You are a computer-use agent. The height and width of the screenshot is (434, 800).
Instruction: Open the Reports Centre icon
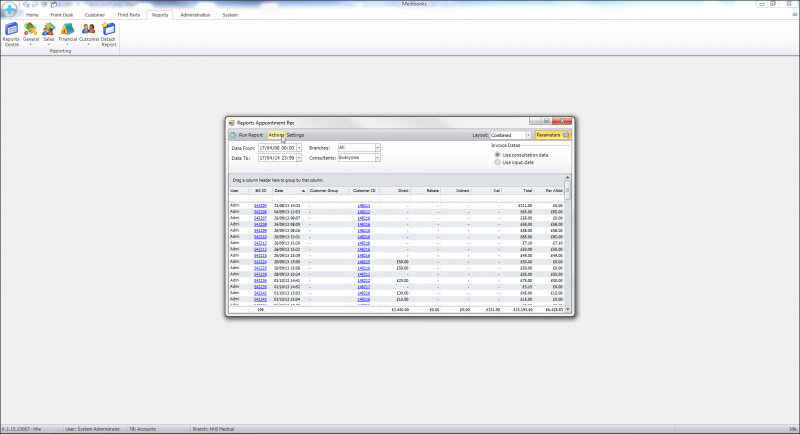click(x=11, y=32)
